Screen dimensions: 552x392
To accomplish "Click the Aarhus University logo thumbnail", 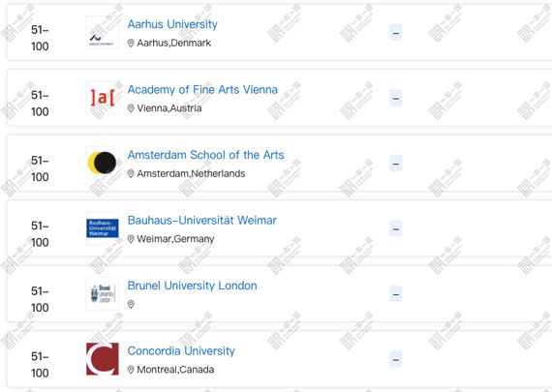I will tap(102, 32).
